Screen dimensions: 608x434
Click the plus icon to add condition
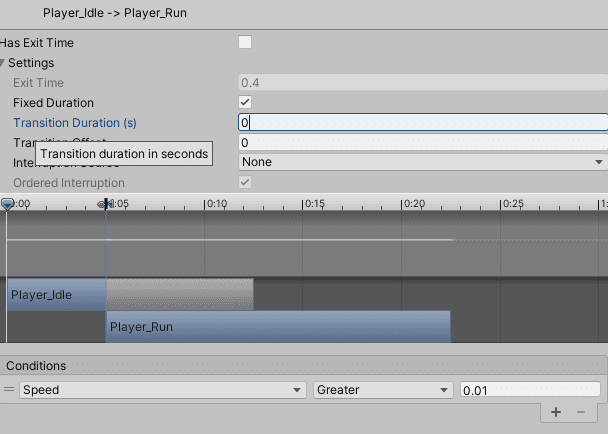tap(556, 412)
